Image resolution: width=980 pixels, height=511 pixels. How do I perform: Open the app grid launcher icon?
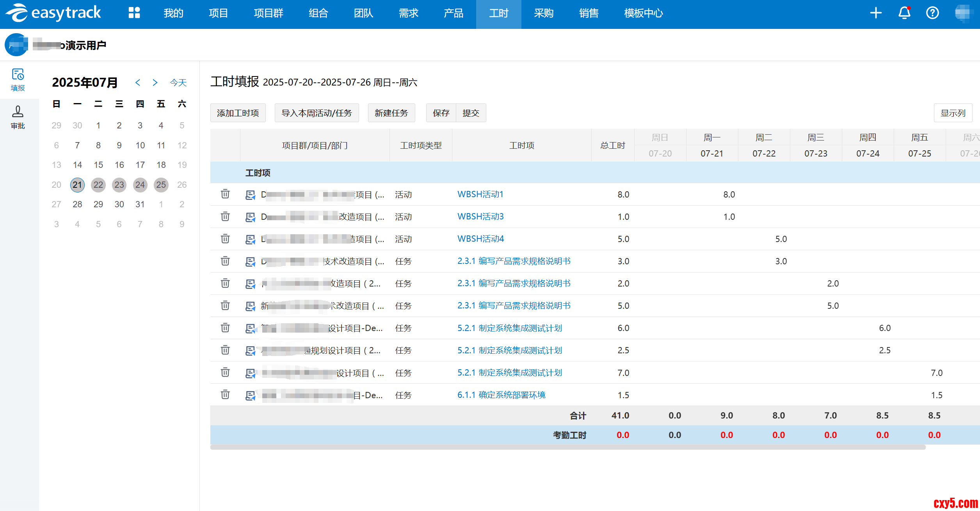click(x=134, y=13)
